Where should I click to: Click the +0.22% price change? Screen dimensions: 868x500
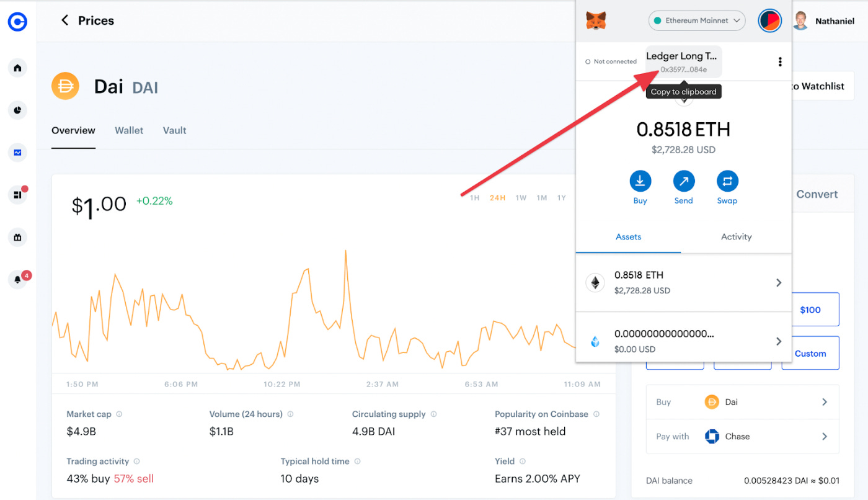[154, 201]
